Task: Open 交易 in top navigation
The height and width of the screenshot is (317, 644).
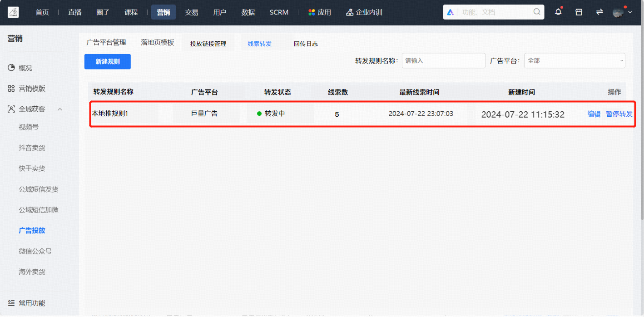Action: point(192,12)
